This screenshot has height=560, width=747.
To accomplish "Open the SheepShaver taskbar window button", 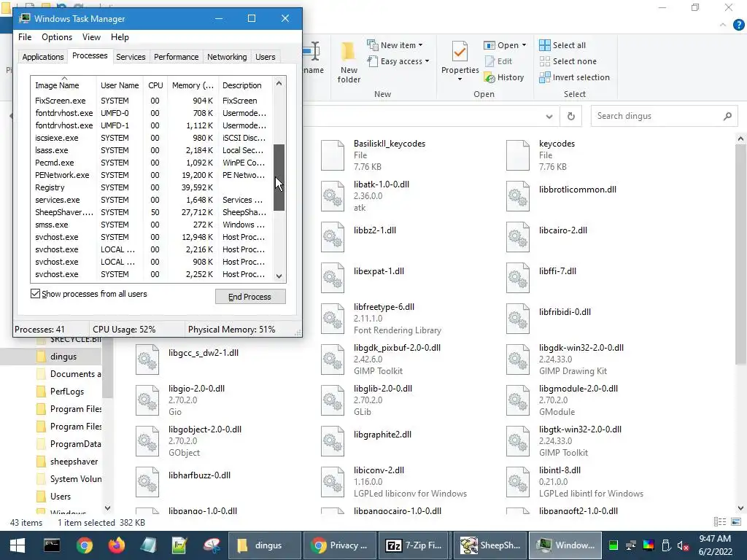I will coord(489,545).
